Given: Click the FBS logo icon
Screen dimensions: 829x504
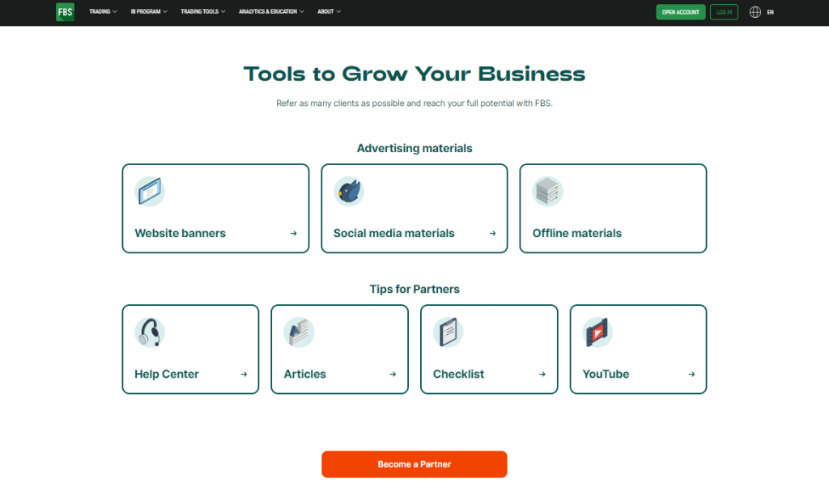Looking at the screenshot, I should pos(65,12).
